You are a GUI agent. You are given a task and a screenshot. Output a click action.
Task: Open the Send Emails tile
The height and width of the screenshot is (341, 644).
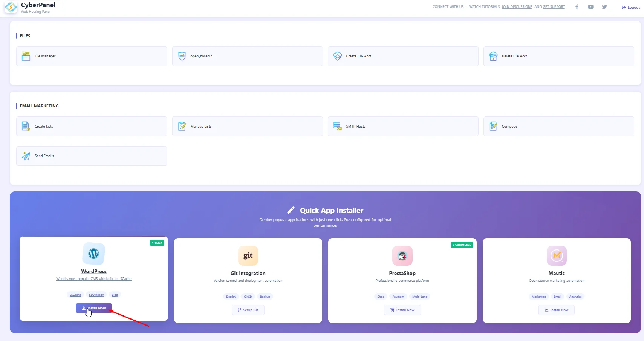coord(92,156)
